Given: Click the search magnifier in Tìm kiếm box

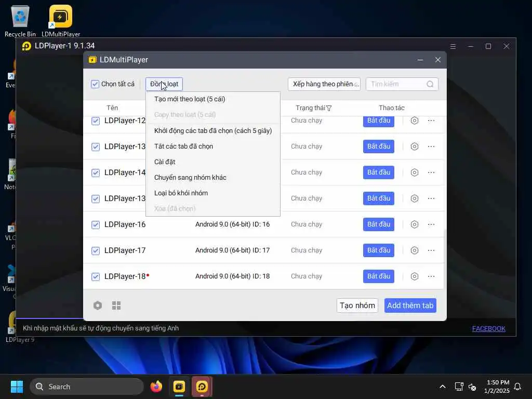Looking at the screenshot, I should (x=430, y=84).
